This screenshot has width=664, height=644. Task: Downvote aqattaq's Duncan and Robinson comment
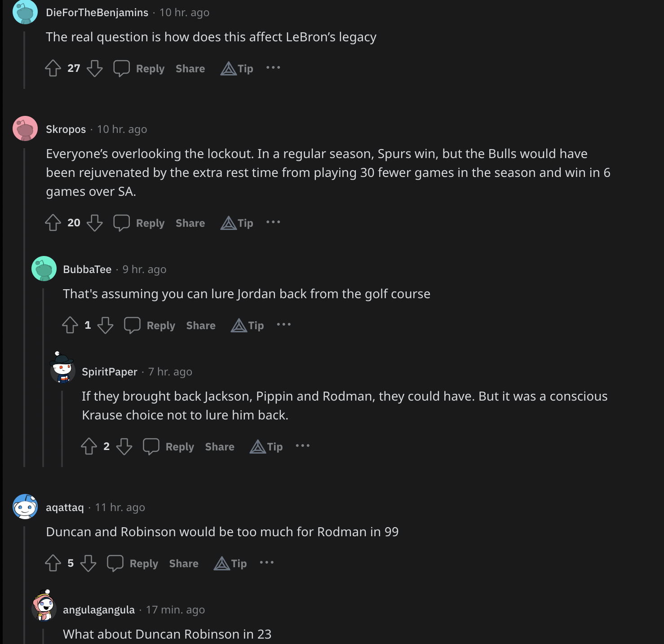click(88, 563)
